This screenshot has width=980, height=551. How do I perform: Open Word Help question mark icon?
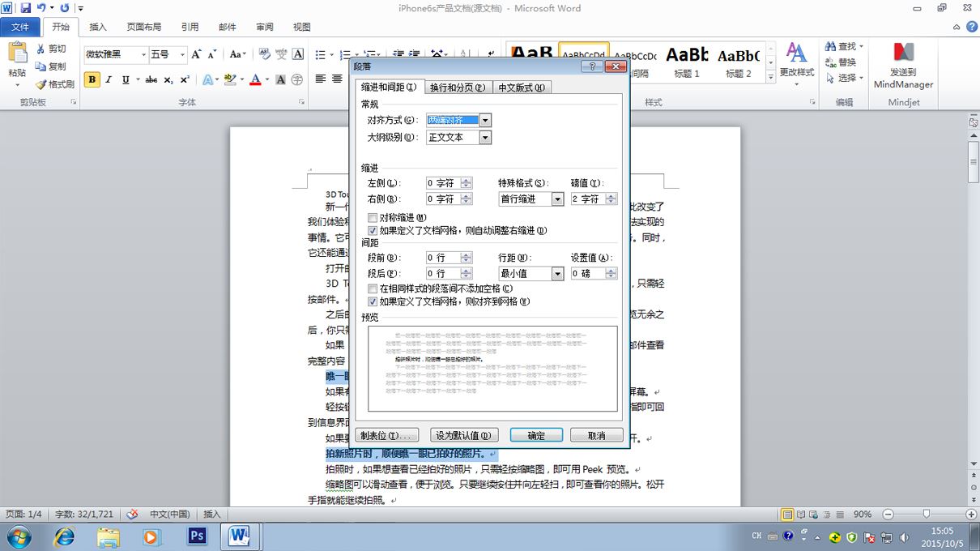(x=970, y=27)
